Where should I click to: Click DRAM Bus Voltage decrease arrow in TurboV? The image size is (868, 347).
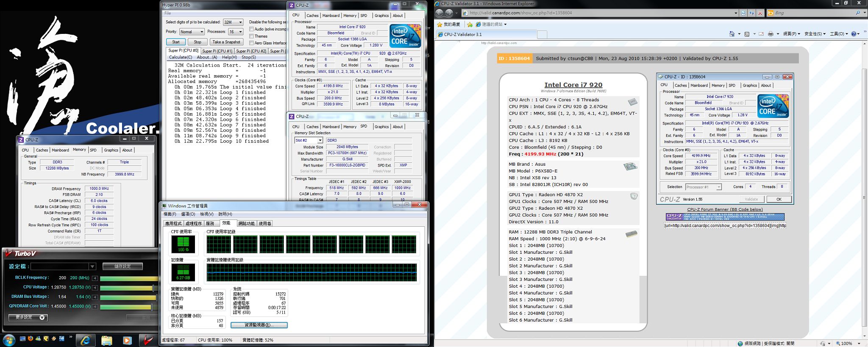[x=95, y=297]
